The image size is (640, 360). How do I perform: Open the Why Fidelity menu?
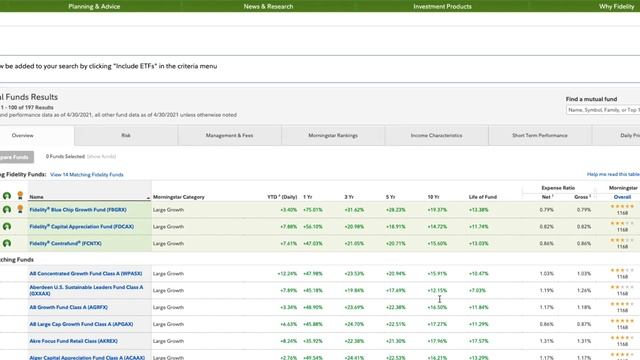(x=616, y=6)
